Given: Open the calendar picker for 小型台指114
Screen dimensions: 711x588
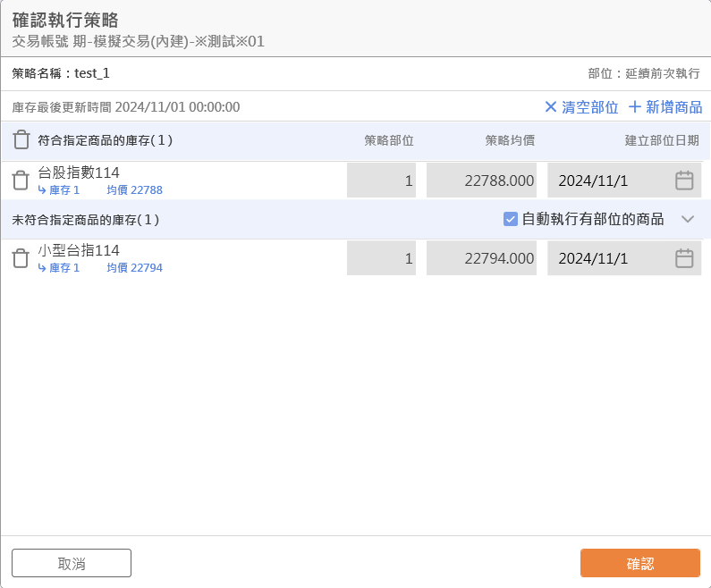Looking at the screenshot, I should coord(684,258).
